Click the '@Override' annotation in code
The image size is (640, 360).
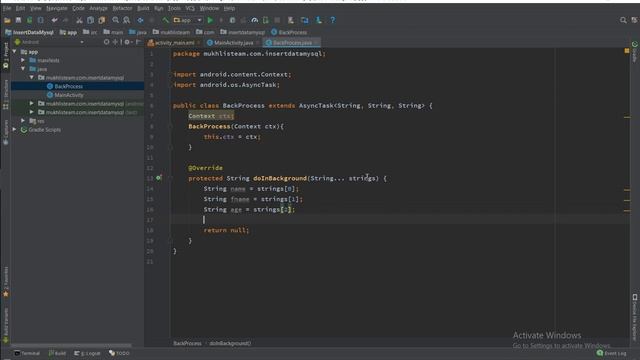205,168
